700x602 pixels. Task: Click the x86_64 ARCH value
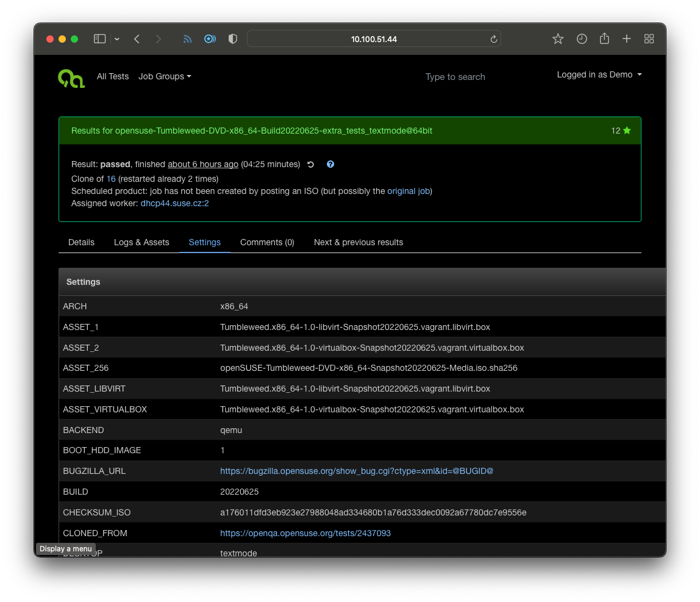click(234, 306)
